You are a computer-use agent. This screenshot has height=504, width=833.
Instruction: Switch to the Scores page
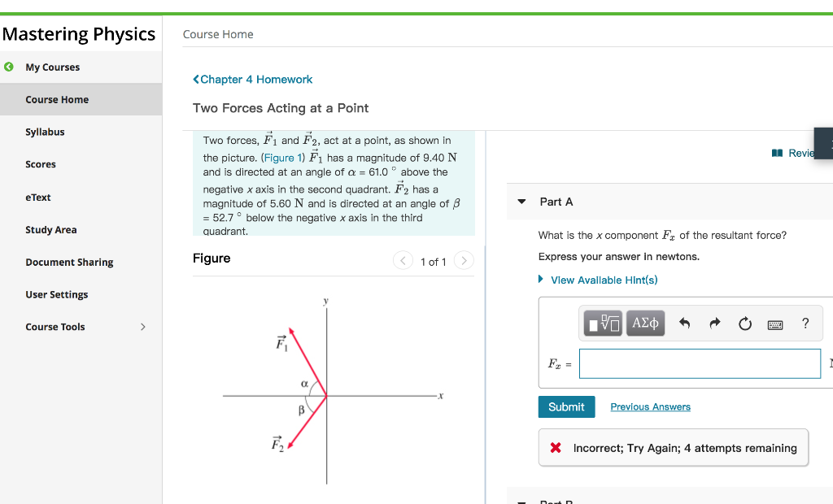[41, 164]
